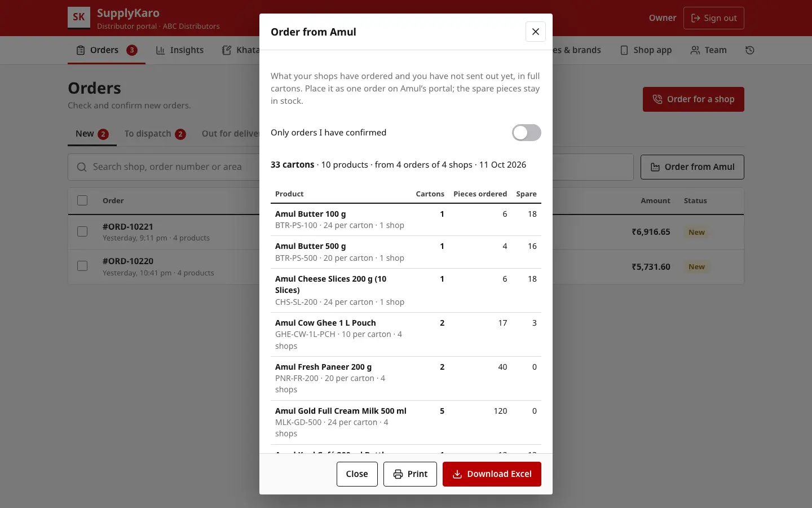This screenshot has height=508, width=812.
Task: Open order #ORD-10221
Action: (128, 226)
